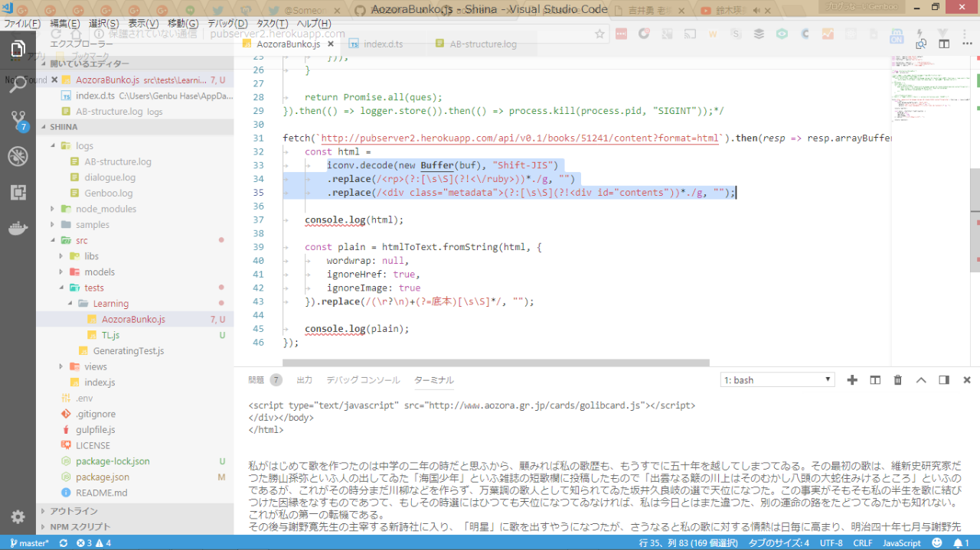Kill the terminal with trash icon
Viewport: 980px width, 550px height.
click(898, 380)
